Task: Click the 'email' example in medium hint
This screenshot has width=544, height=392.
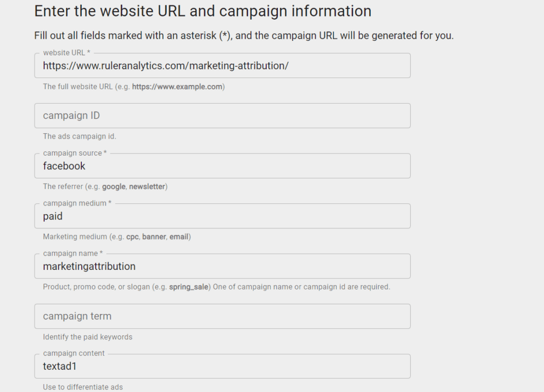Action: pyautogui.click(x=178, y=237)
